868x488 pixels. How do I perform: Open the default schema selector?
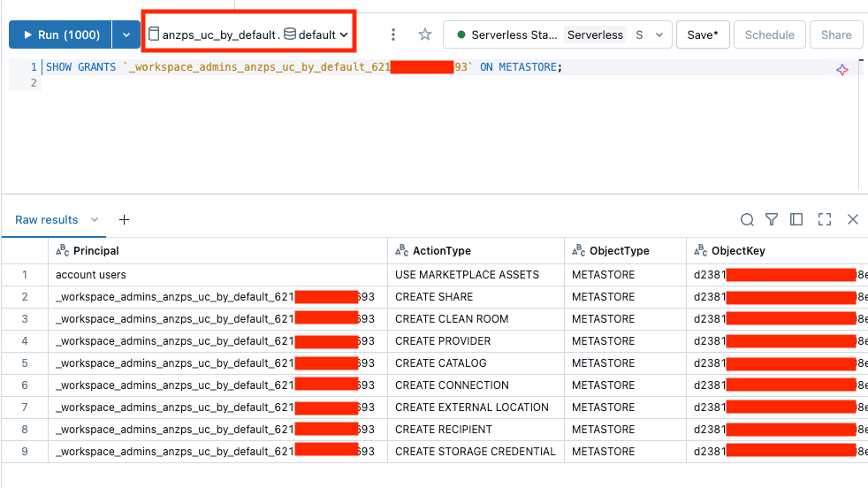tap(316, 34)
